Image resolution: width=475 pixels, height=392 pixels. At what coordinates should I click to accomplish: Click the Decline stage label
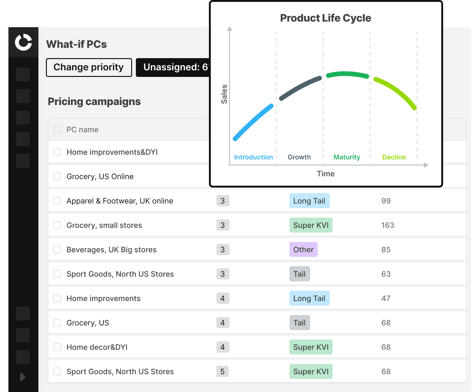click(x=394, y=157)
